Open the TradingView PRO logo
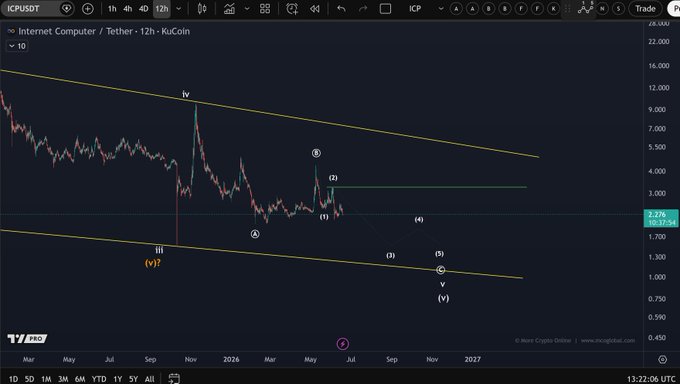This screenshot has height=384, width=680. [27, 338]
